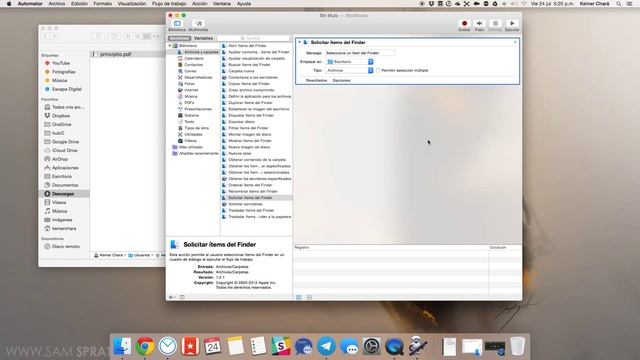Open the Visualización menu in the menu bar
Screen dimensions: 640x360
coord(132,4)
